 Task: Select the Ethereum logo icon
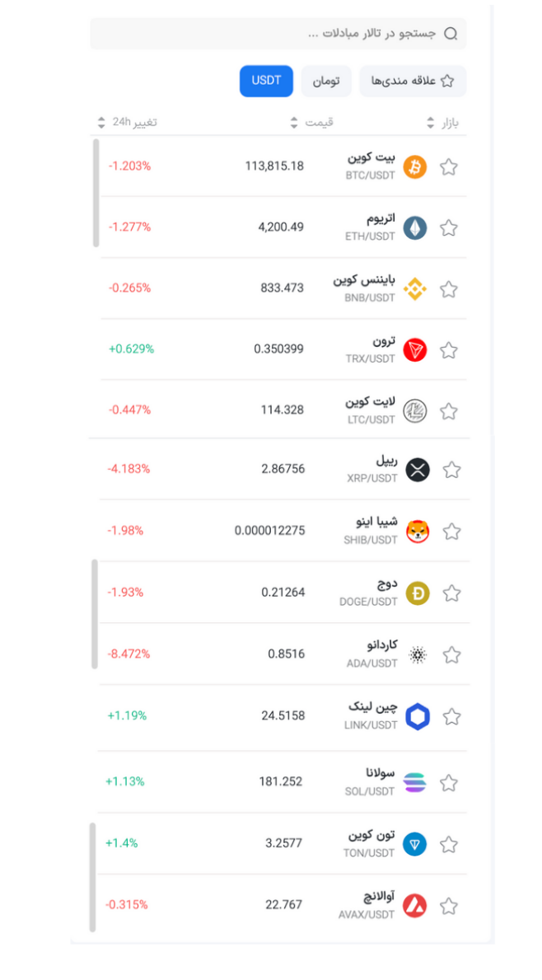tap(415, 228)
